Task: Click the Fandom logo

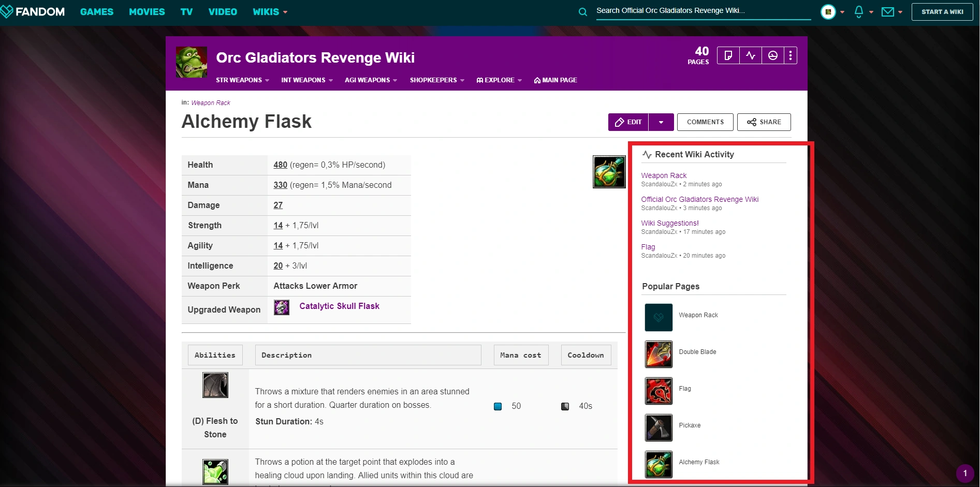Action: [33, 11]
